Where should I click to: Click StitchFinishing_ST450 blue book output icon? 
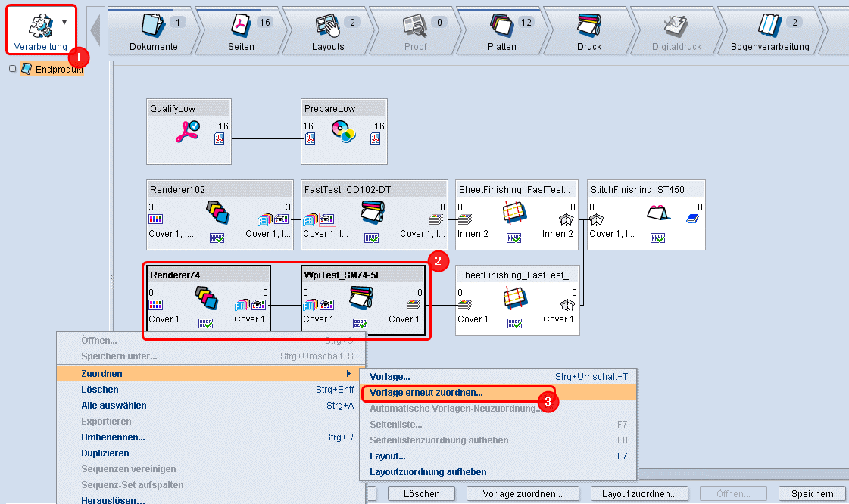point(692,219)
